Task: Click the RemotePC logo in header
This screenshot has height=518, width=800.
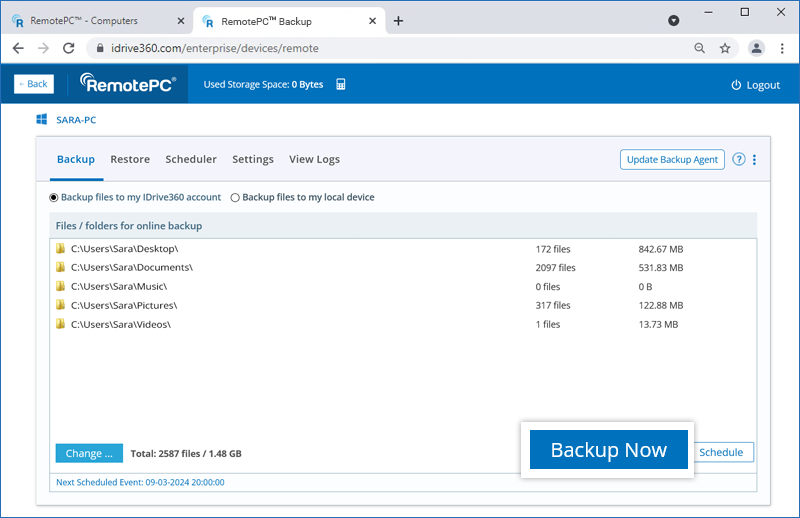Action: (x=128, y=84)
